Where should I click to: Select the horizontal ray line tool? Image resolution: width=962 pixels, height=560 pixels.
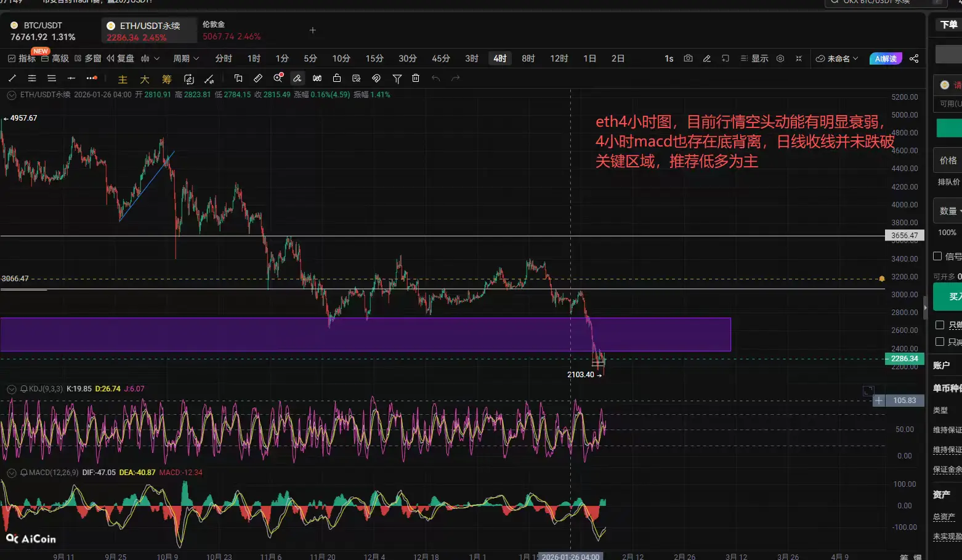pos(71,78)
